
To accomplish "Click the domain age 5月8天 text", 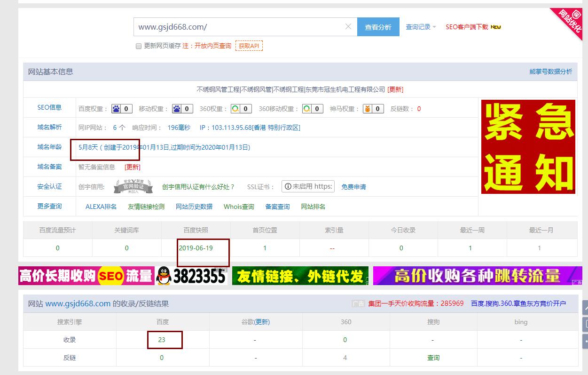I will pyautogui.click(x=88, y=147).
